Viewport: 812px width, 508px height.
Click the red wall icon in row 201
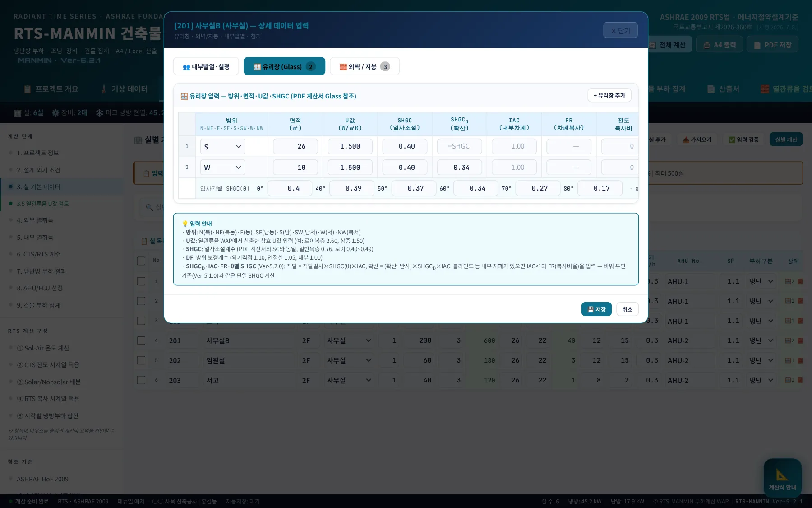point(800,340)
